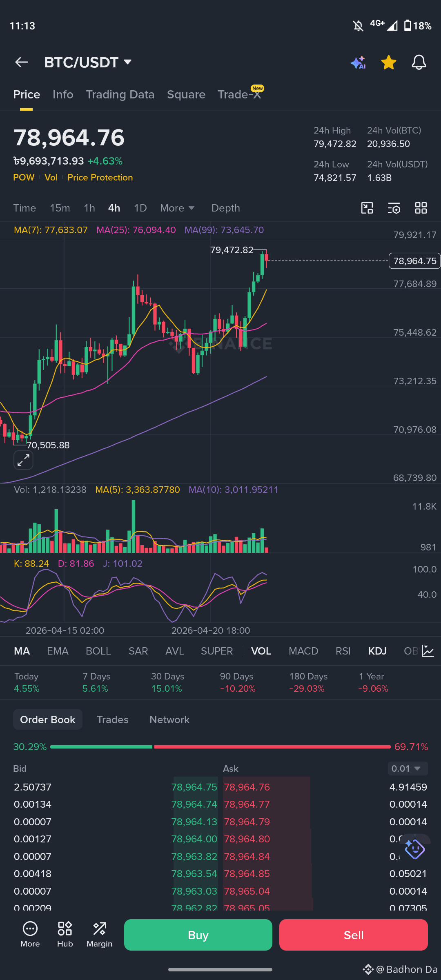Select the 15m chart interval
441x980 pixels.
(60, 208)
